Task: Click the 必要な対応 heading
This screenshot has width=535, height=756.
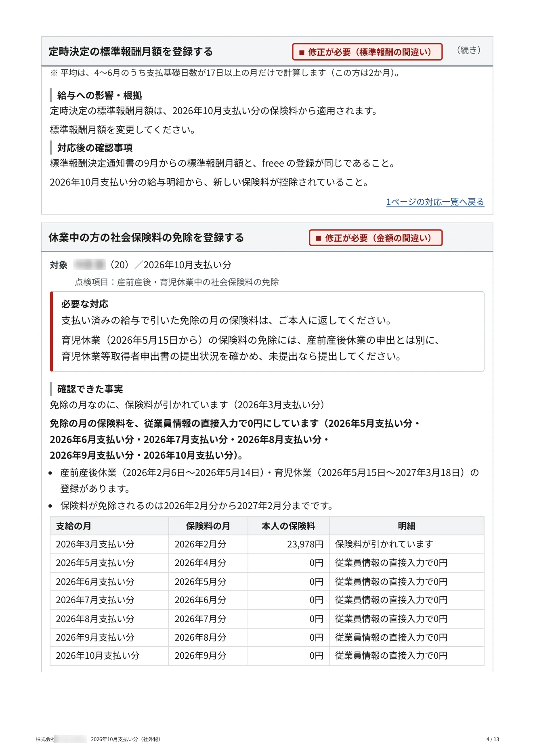Action: click(x=85, y=304)
